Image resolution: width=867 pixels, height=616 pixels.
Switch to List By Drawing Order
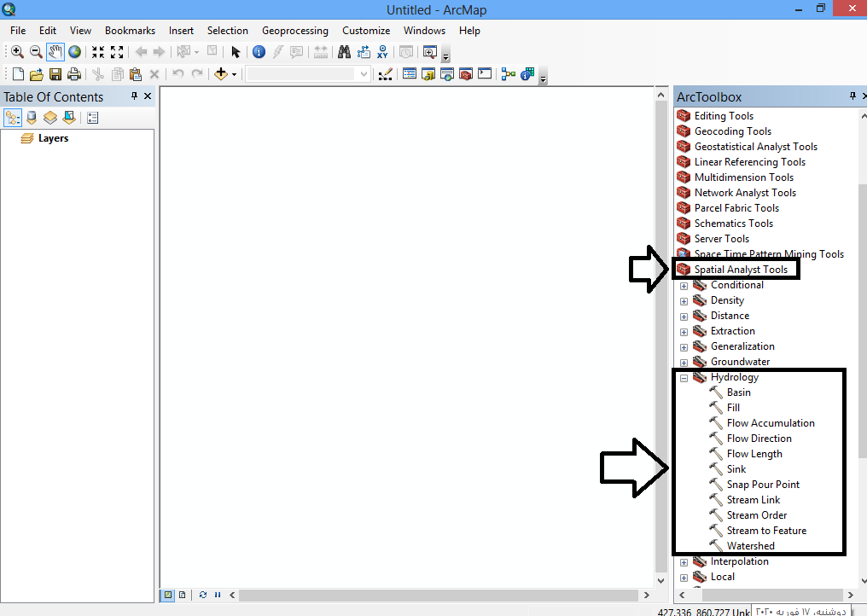click(x=13, y=118)
